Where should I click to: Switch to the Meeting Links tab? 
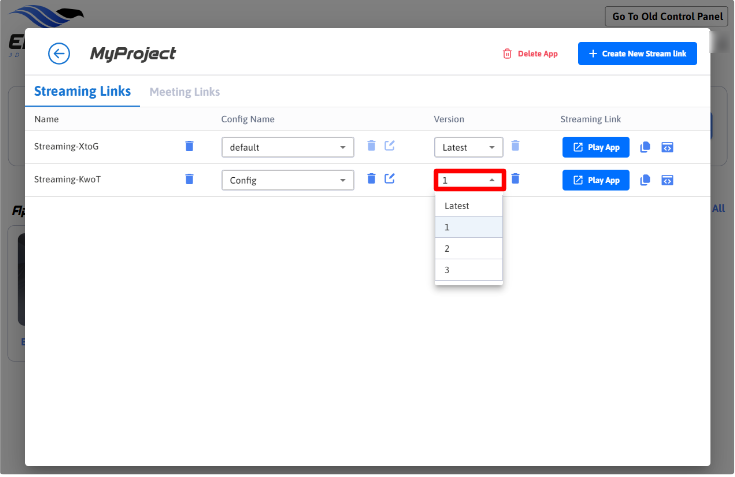click(184, 92)
